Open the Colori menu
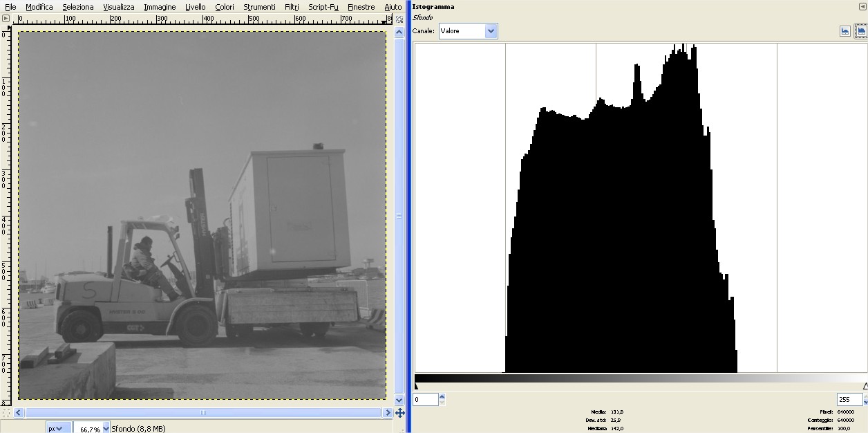The image size is (868, 433). click(x=224, y=7)
